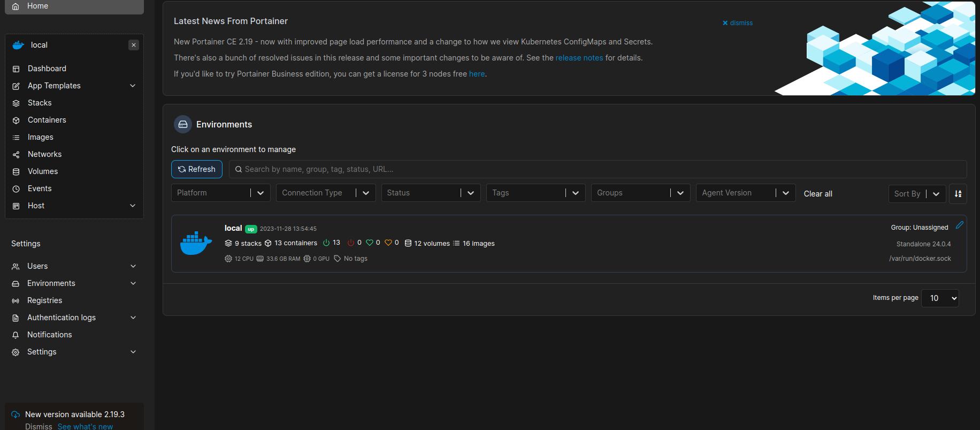
Task: Click the Volumes database icon in sidebar
Action: pos(16,172)
